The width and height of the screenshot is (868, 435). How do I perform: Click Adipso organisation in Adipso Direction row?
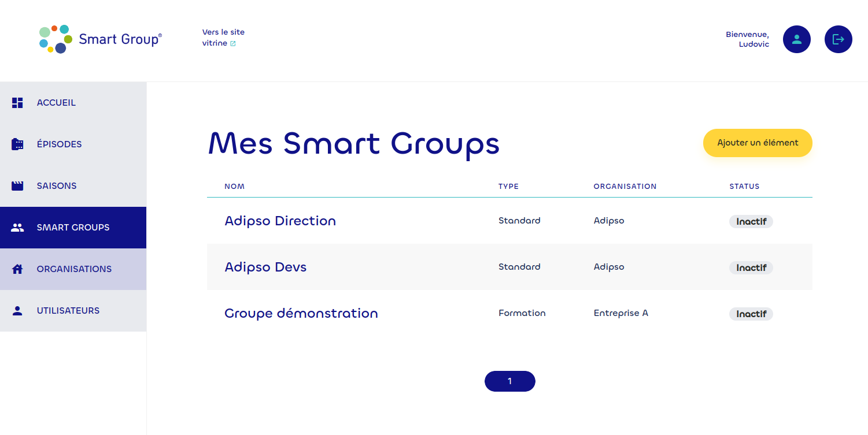click(x=609, y=221)
